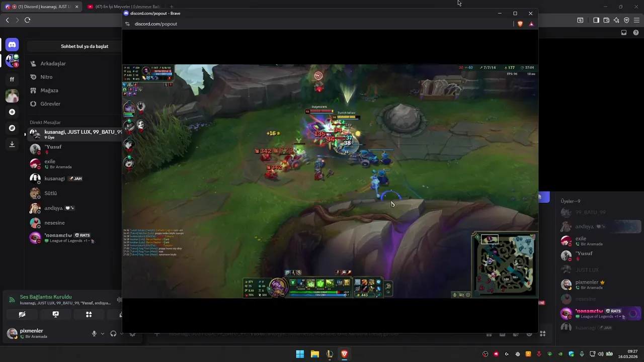Switch to Discord tab in Brave
Image resolution: width=644 pixels, height=362 pixels.
[42, 7]
